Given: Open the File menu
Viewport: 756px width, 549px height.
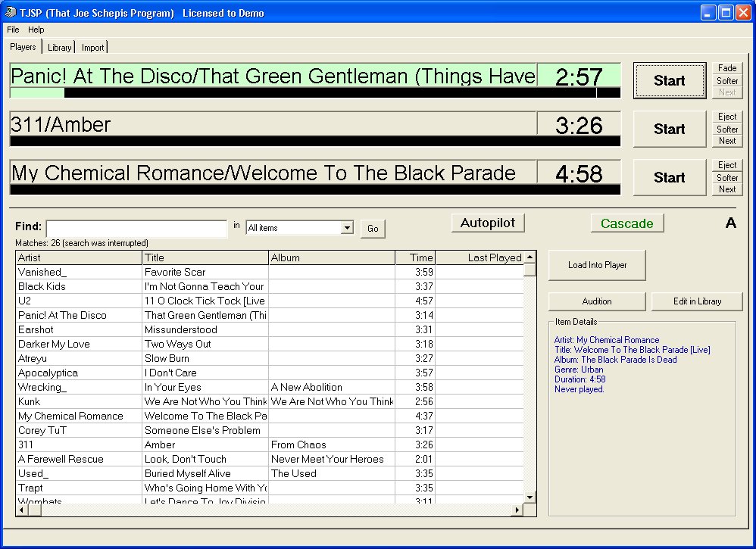Looking at the screenshot, I should [x=13, y=30].
